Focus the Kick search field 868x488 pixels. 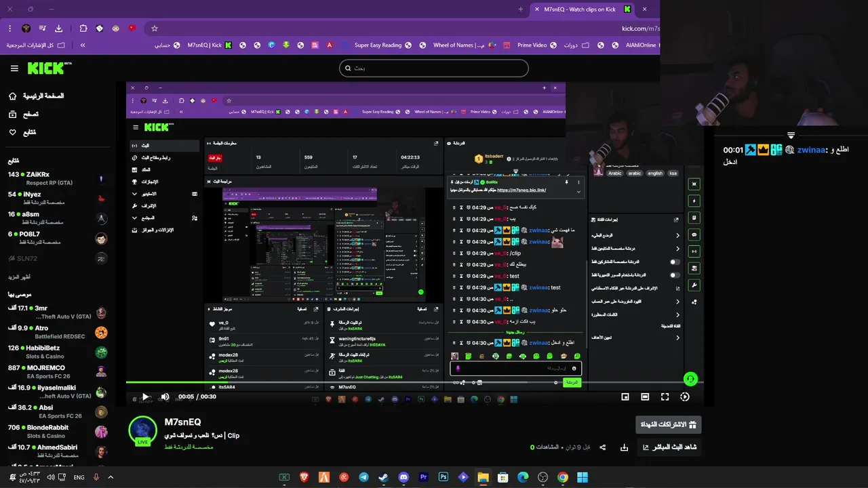(x=434, y=68)
